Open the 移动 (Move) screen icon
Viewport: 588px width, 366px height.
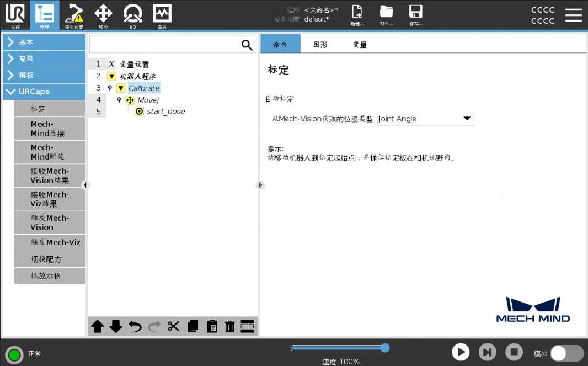pyautogui.click(x=103, y=15)
